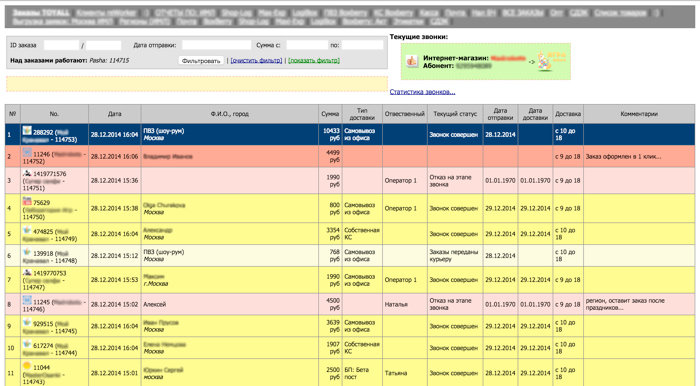Screen dimensions: 700x386
Task: Open the Опт menu item
Action: coord(556,12)
